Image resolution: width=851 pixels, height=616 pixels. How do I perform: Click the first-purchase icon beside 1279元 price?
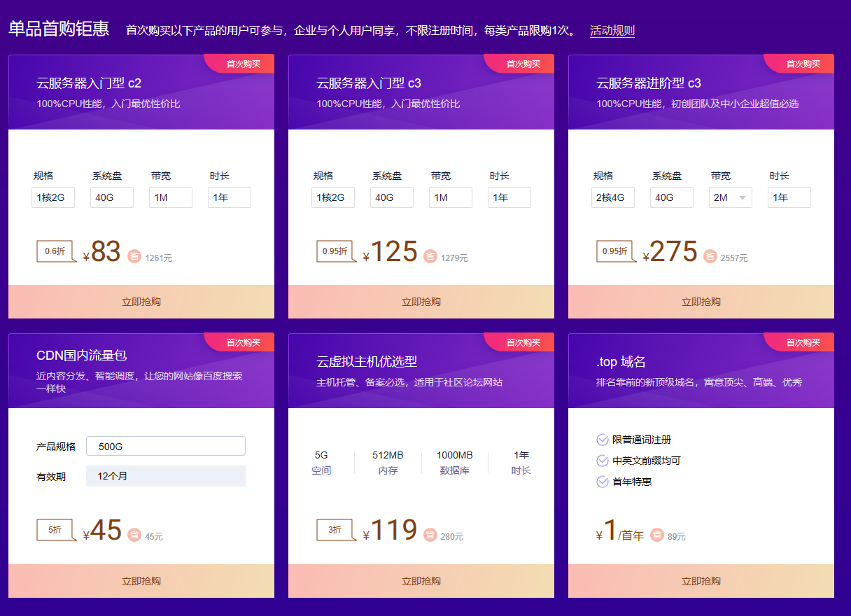coord(430,257)
